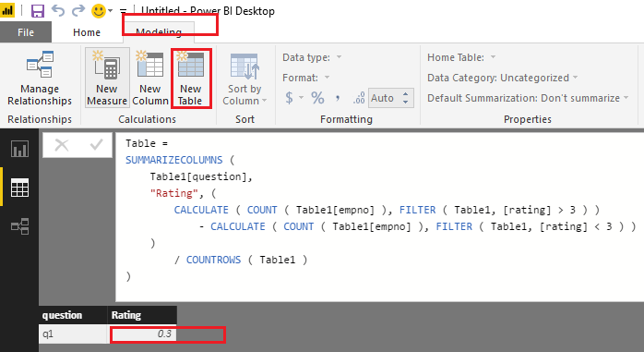Select the Rating column header
This screenshot has height=352, width=644.
click(142, 315)
